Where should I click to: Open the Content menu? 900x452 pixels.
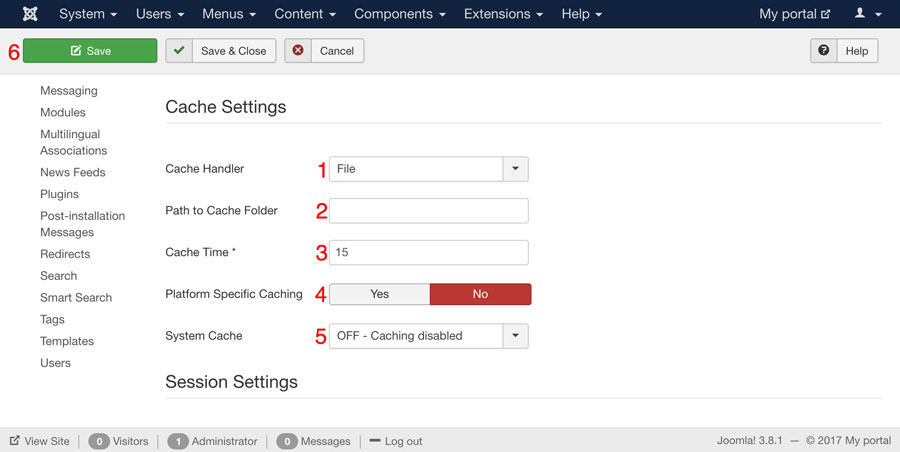(x=304, y=14)
